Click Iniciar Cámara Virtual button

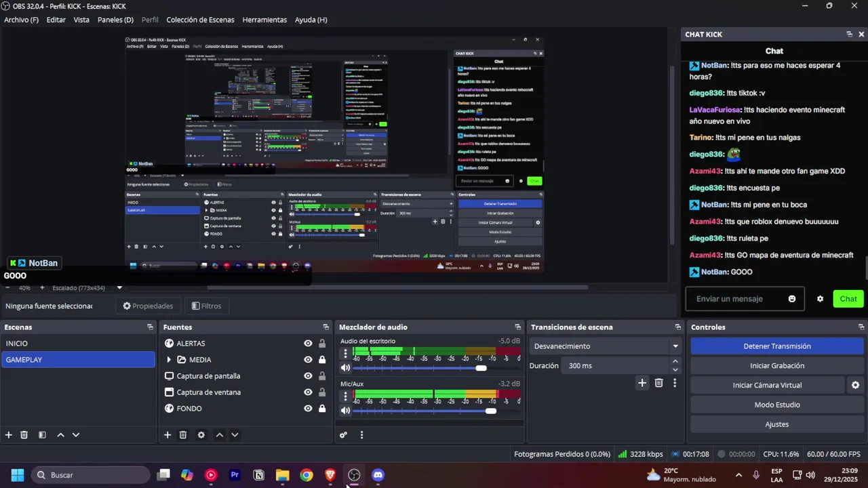pos(767,385)
